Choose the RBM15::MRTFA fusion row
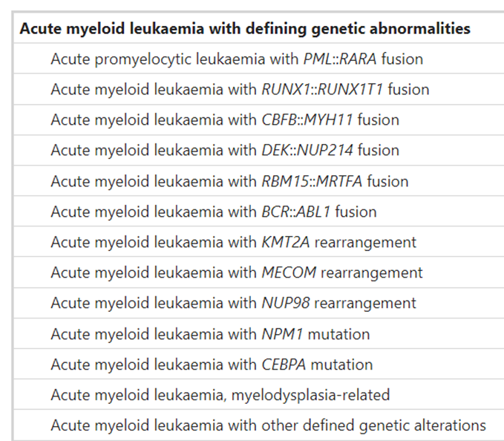The width and height of the screenshot is (504, 441). [229, 181]
